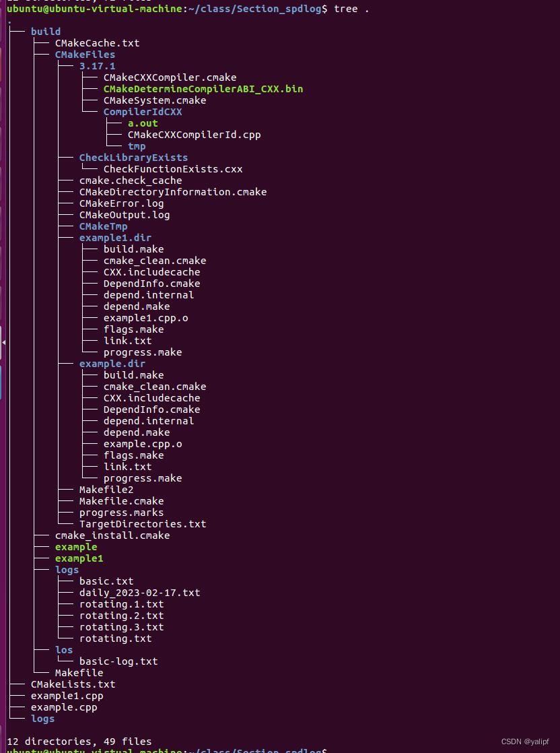Select a.out under CompilerIdCXX
The image size is (560, 753).
[x=141, y=123]
